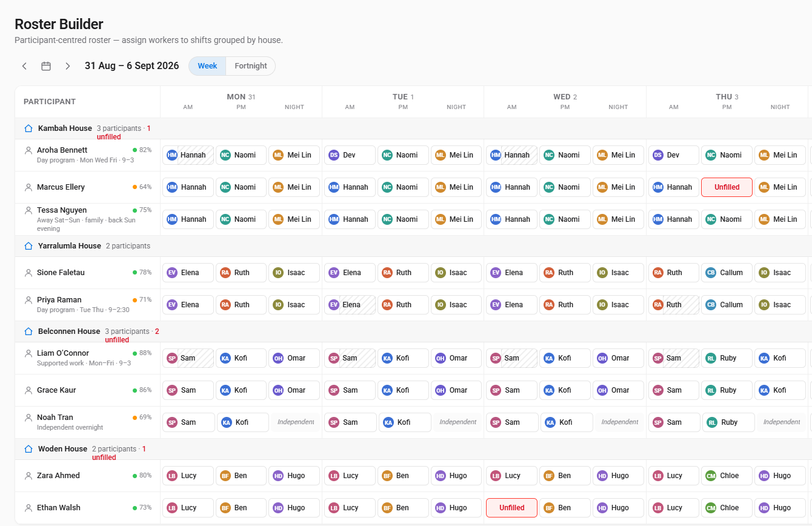Viewport: 812px width, 526px height.
Task: Click person icon beside Liam O'Connor
Action: [28, 353]
